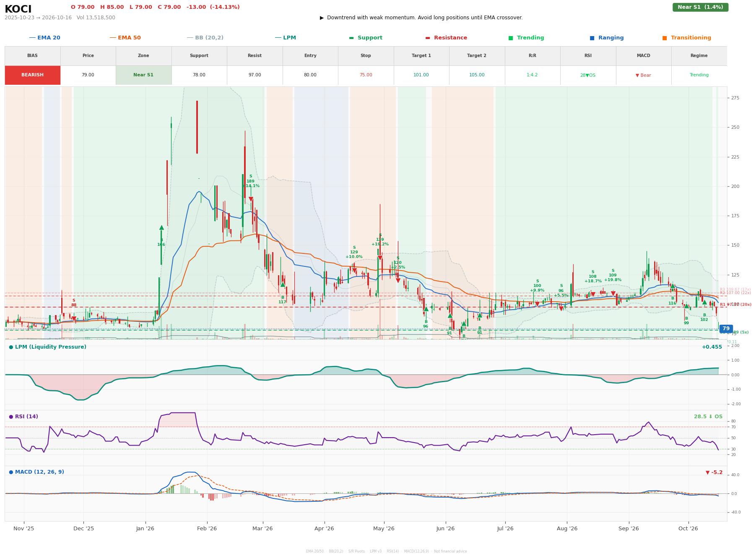Click the LPM reading +0.455
This screenshot has width=756, height=558.
point(712,347)
